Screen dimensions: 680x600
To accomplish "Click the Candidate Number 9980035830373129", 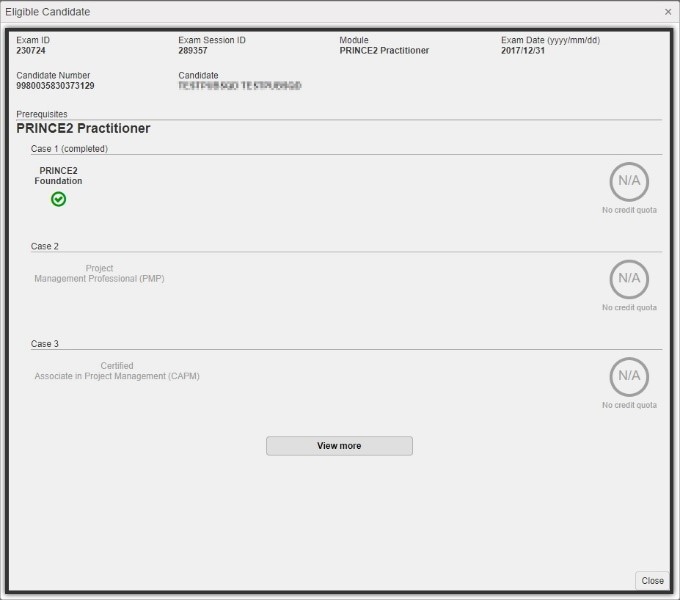I will (x=55, y=86).
